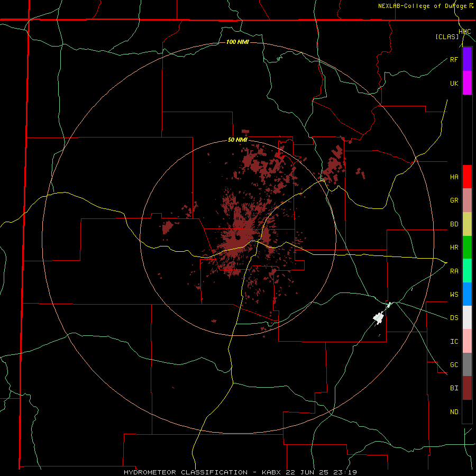
Task: Click the IC legend label
Action: (454, 342)
